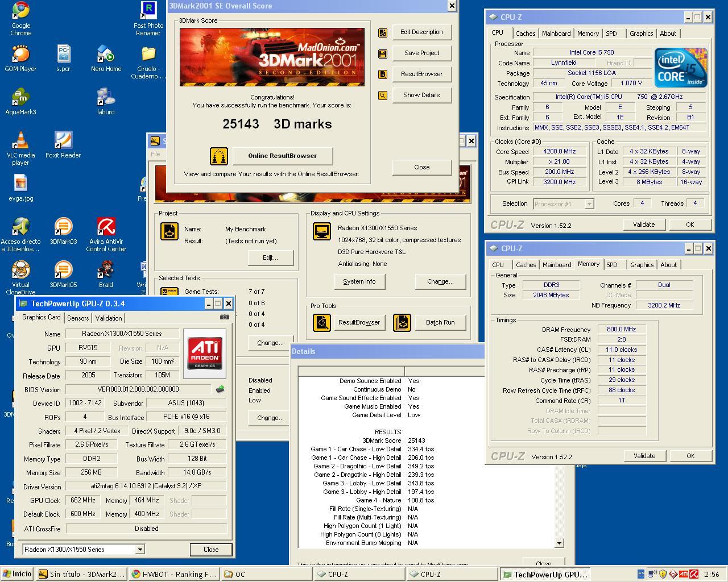Click the Edit Description button
Image resolution: width=728 pixels, height=582 pixels.
coord(421,32)
